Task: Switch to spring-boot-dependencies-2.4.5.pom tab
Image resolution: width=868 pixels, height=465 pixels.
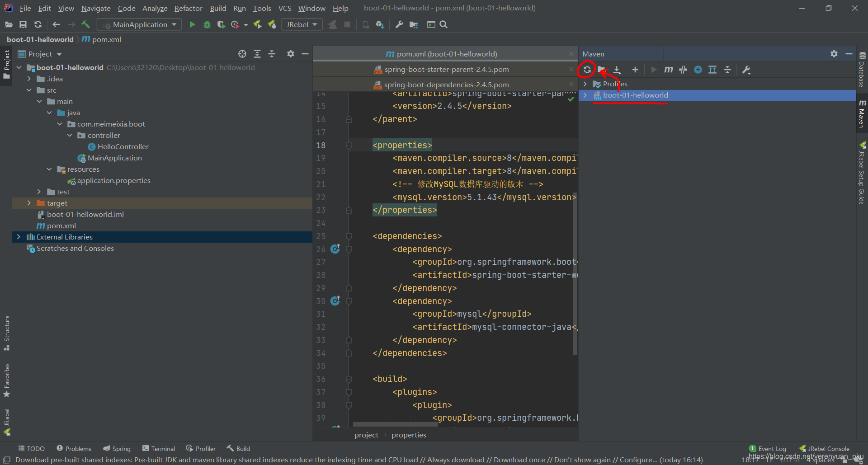Action: pyautogui.click(x=446, y=85)
